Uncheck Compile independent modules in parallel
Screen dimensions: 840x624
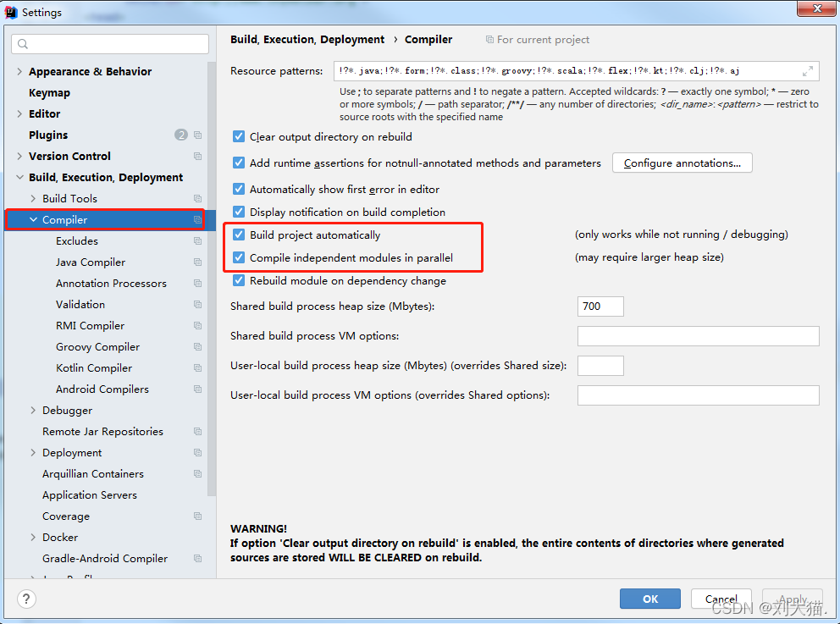tap(239, 258)
